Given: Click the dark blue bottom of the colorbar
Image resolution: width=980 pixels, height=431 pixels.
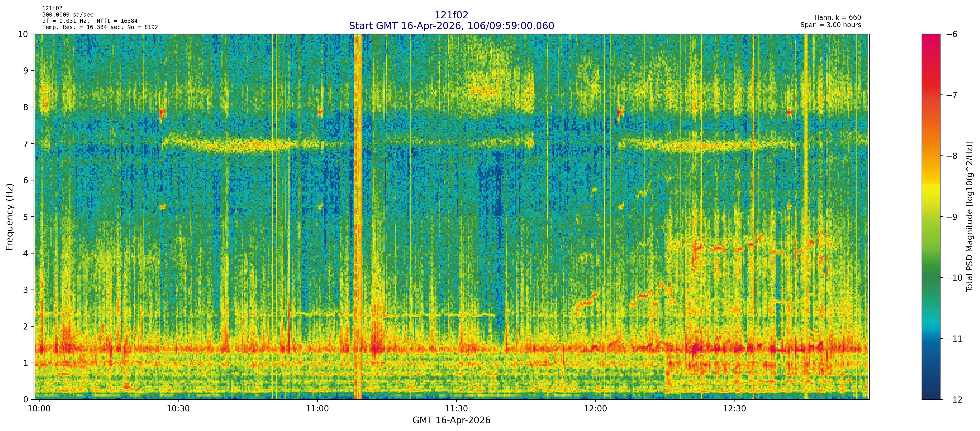Looking at the screenshot, I should (x=931, y=392).
